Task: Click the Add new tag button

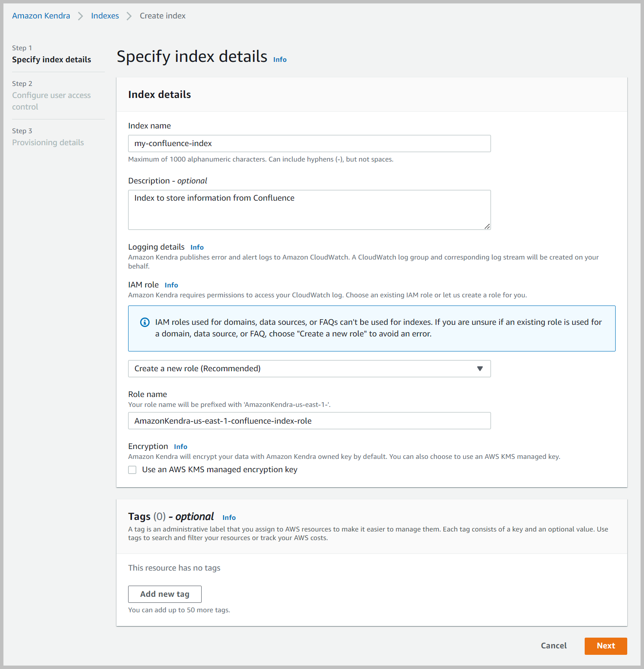Action: pyautogui.click(x=165, y=594)
